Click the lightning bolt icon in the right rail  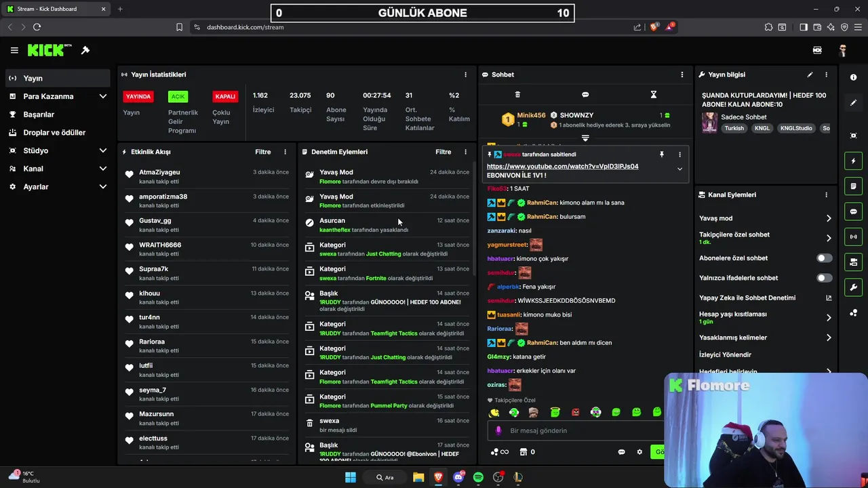(853, 161)
